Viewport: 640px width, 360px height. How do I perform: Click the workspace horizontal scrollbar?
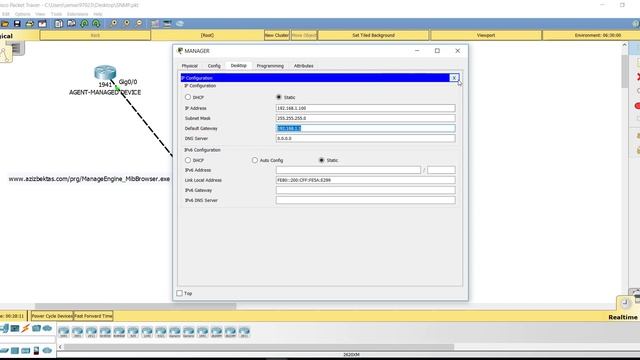pos(135,306)
